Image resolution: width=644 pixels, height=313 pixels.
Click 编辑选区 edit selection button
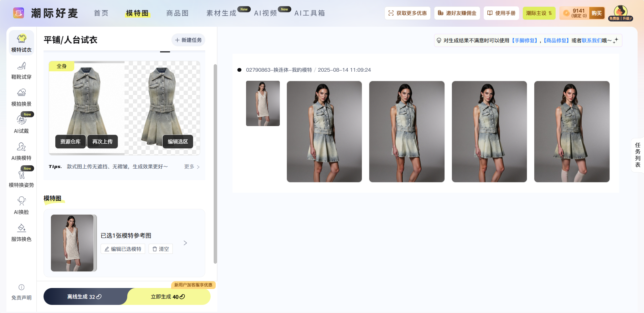[x=178, y=141]
